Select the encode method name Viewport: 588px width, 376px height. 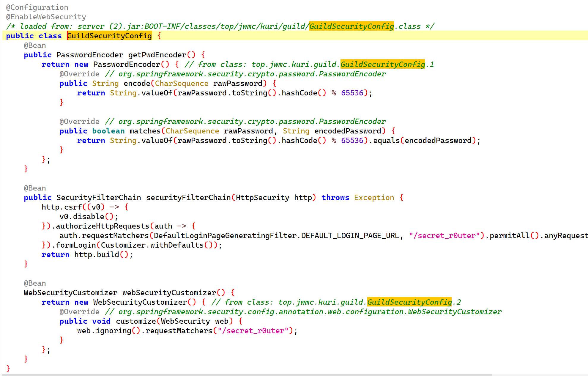(x=137, y=84)
